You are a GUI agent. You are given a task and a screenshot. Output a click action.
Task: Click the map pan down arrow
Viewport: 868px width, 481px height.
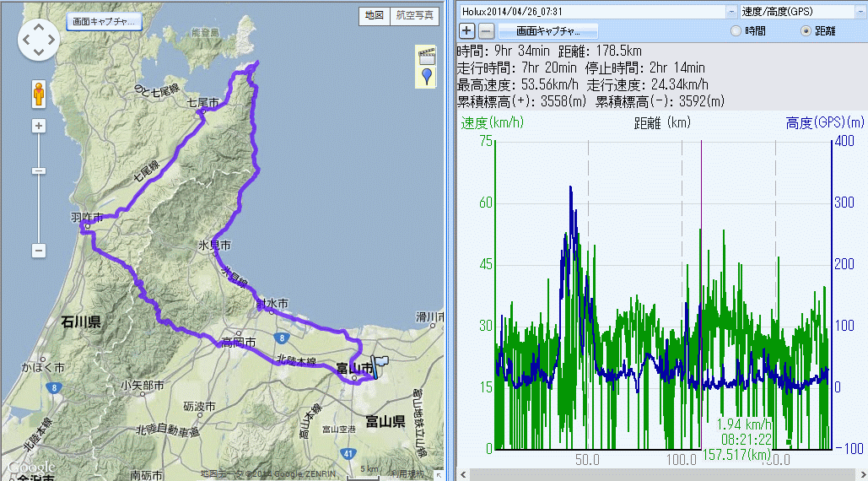click(x=38, y=52)
